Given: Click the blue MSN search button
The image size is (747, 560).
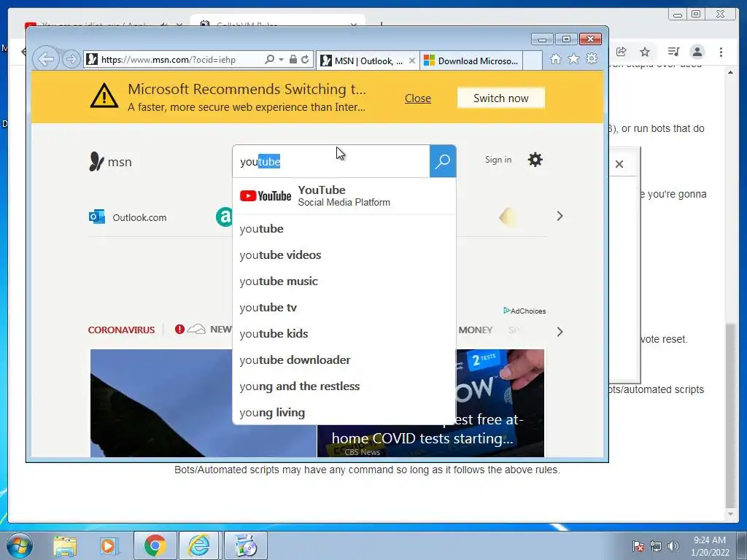Looking at the screenshot, I should click(443, 161).
